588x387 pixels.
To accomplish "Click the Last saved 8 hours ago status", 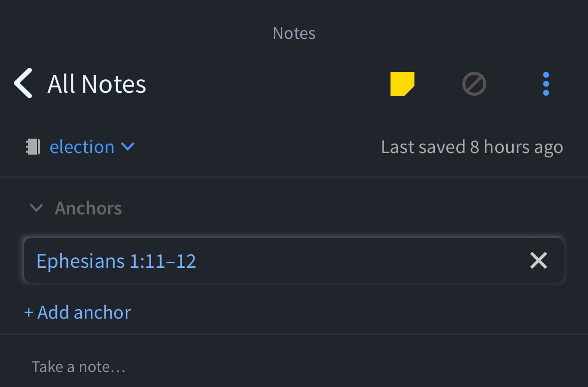I will (472, 147).
